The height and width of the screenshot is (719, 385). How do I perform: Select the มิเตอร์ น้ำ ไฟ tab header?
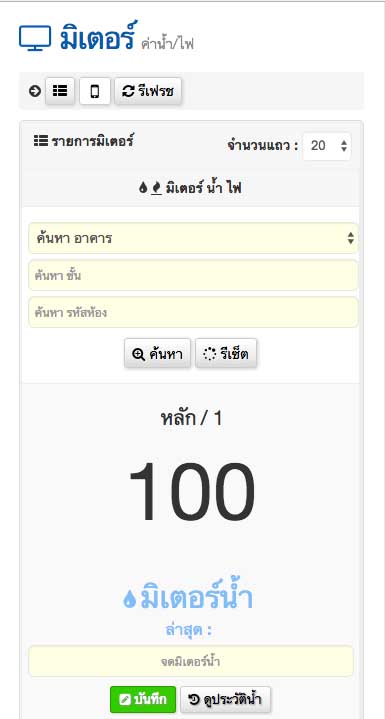pos(190,188)
